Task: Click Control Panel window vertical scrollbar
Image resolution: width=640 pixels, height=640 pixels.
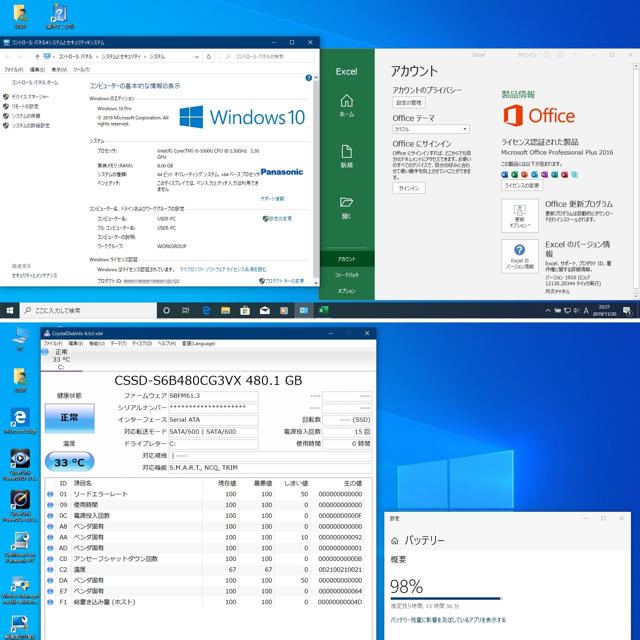Action: click(x=316, y=180)
